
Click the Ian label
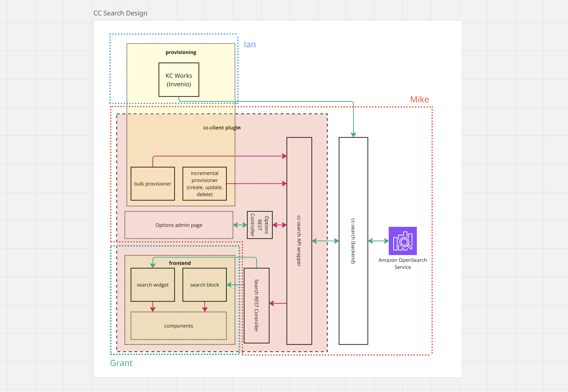[x=250, y=44]
